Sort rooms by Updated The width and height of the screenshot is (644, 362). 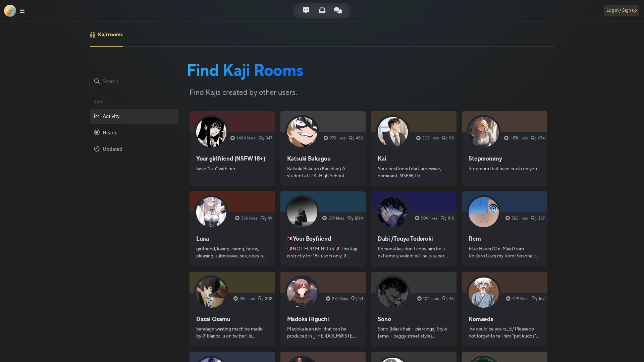coord(134,149)
